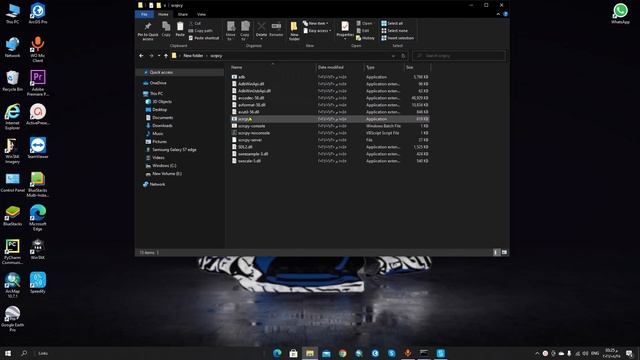This screenshot has height=360, width=640.
Task: Click the Copy to button
Action: tap(245, 31)
